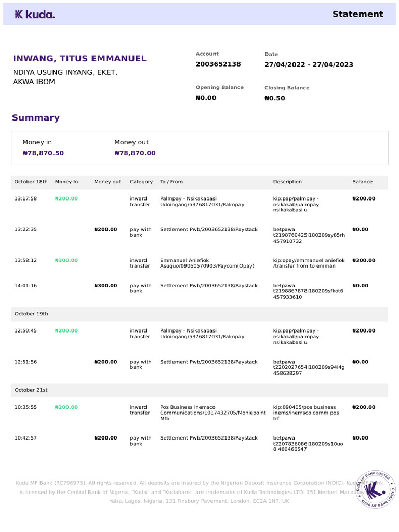Click the Summary heading
Screen dimensions: 399x532
click(x=36, y=117)
